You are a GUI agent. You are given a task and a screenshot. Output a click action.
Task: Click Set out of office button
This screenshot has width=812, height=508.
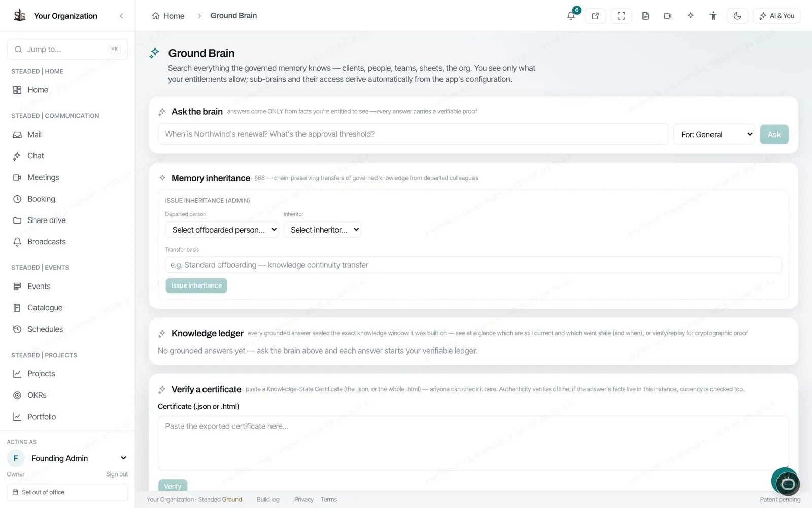click(67, 492)
